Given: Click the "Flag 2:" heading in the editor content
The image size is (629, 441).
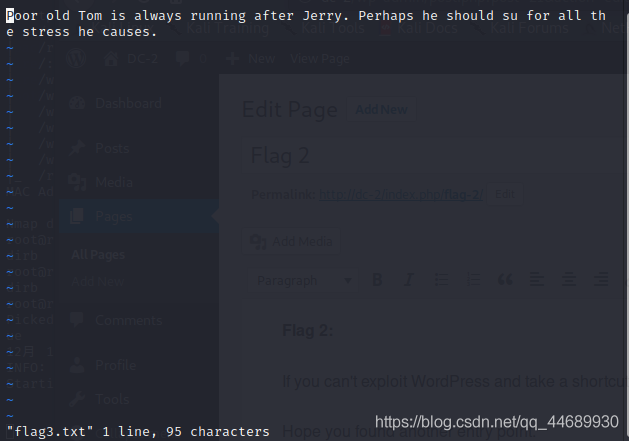Looking at the screenshot, I should pyautogui.click(x=308, y=331).
